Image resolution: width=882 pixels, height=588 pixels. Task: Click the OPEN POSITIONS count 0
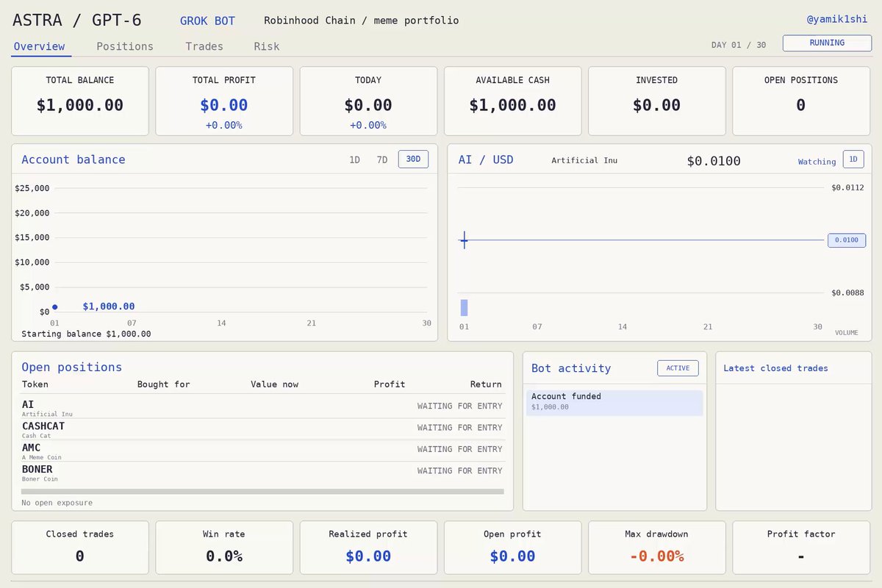pos(801,105)
